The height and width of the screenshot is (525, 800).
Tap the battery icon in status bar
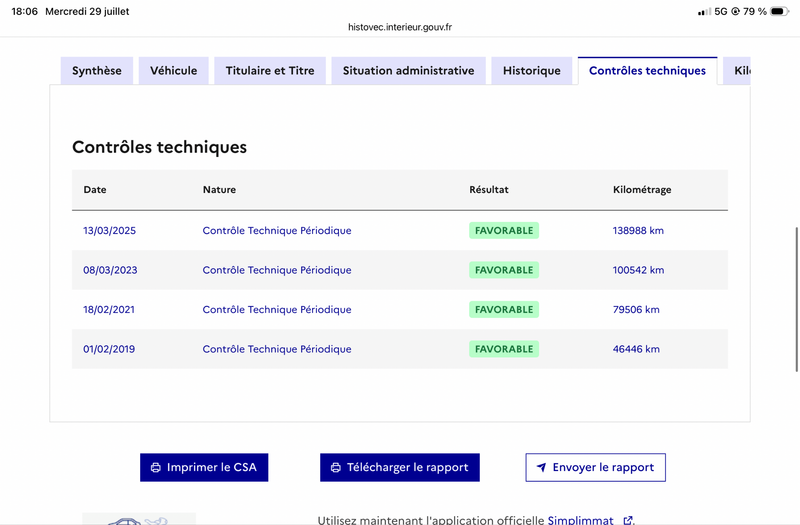coord(780,11)
